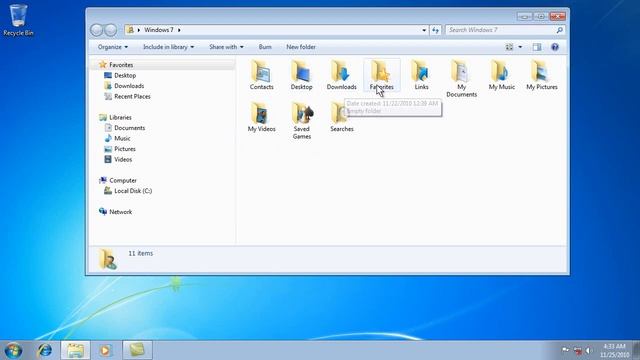Select Libraries in the navigation pane
640x360 pixels.
(x=120, y=118)
